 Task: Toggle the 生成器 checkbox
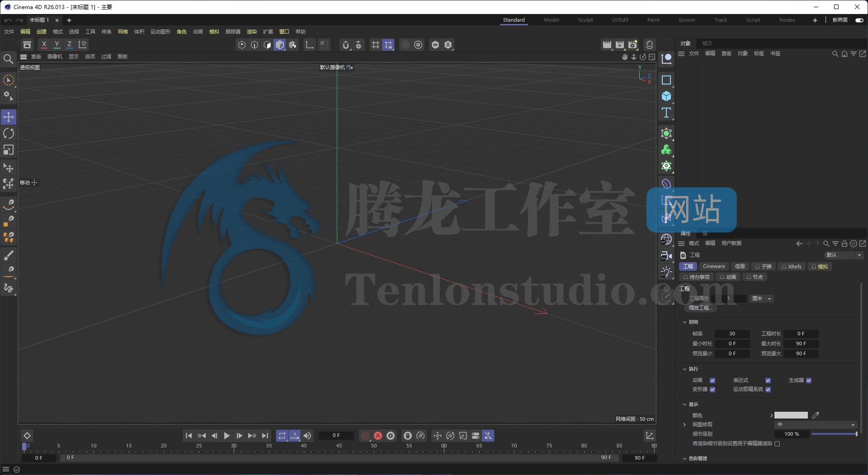pyautogui.click(x=809, y=380)
